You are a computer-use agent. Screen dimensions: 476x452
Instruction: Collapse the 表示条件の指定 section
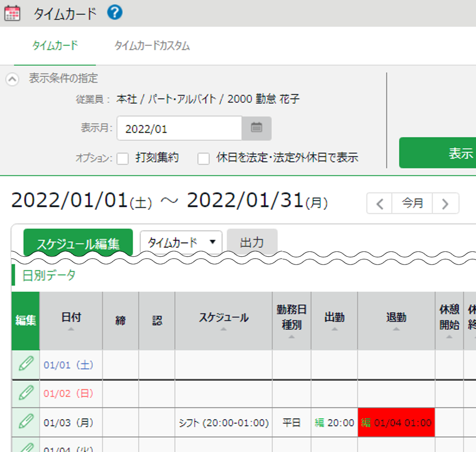click(x=12, y=79)
